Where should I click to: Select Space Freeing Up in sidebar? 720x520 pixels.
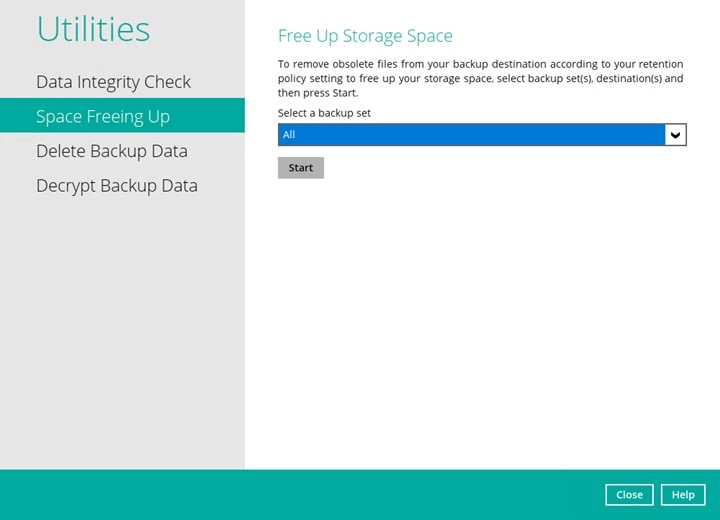coord(103,116)
